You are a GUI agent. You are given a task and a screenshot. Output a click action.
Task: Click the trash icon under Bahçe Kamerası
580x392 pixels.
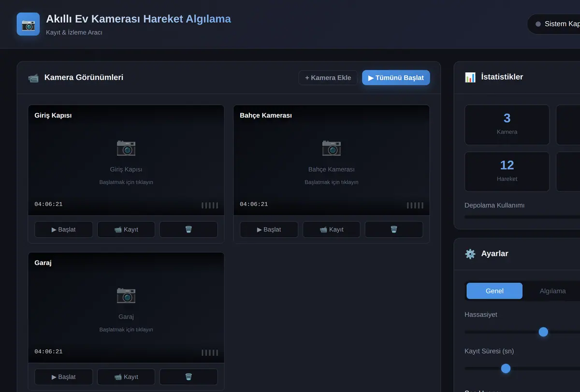coord(394,229)
